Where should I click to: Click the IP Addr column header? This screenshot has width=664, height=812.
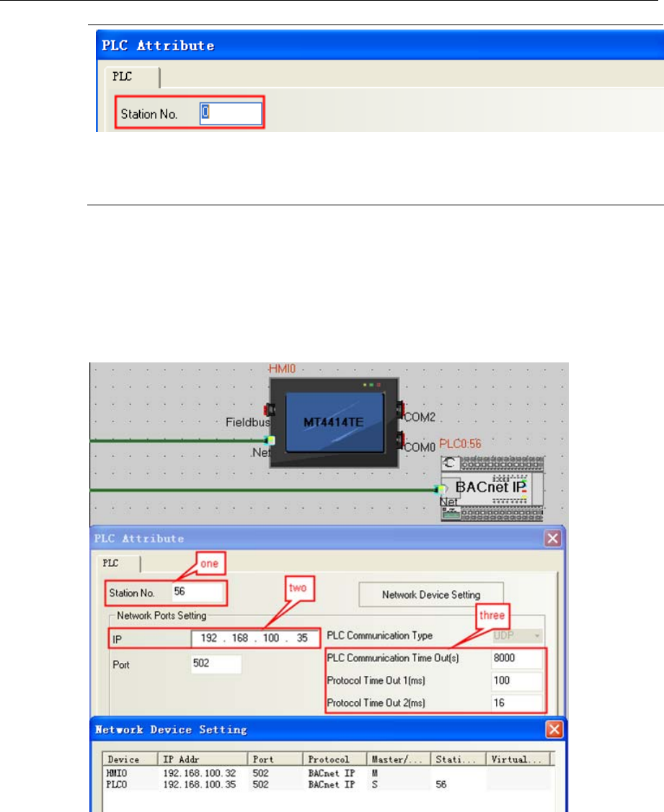[x=203, y=759]
